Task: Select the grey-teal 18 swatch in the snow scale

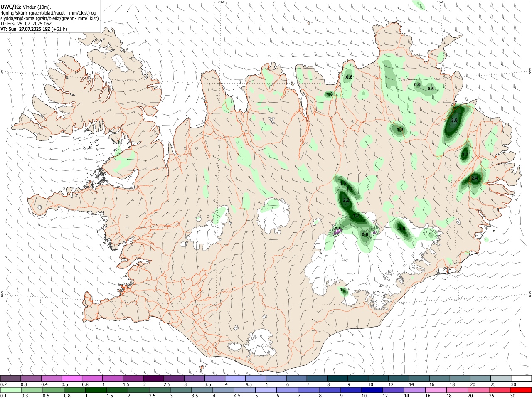Action: tap(459, 379)
